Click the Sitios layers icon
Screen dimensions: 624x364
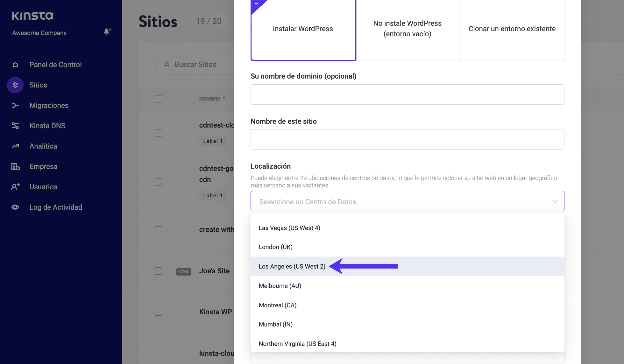(x=15, y=85)
